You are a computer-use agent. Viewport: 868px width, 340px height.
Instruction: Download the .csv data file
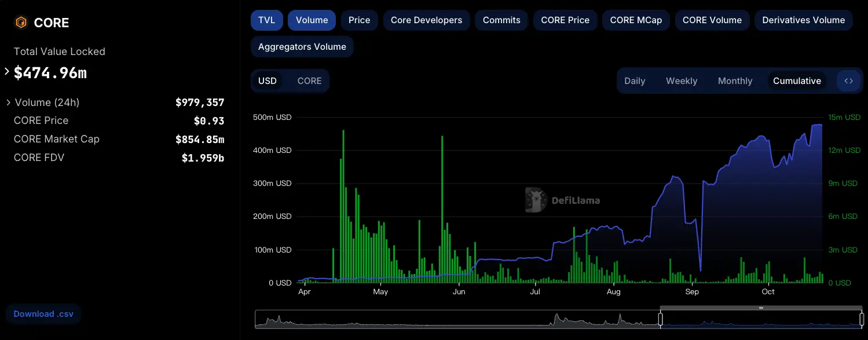click(x=43, y=314)
